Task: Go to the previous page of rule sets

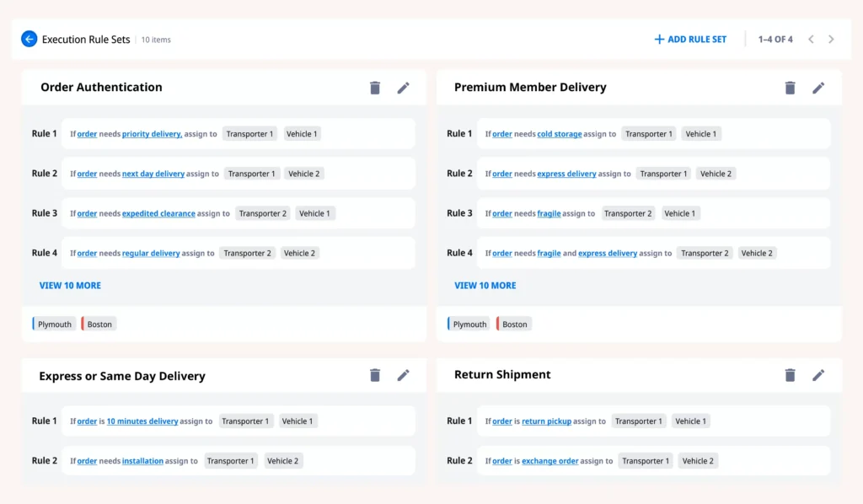Action: coord(811,39)
